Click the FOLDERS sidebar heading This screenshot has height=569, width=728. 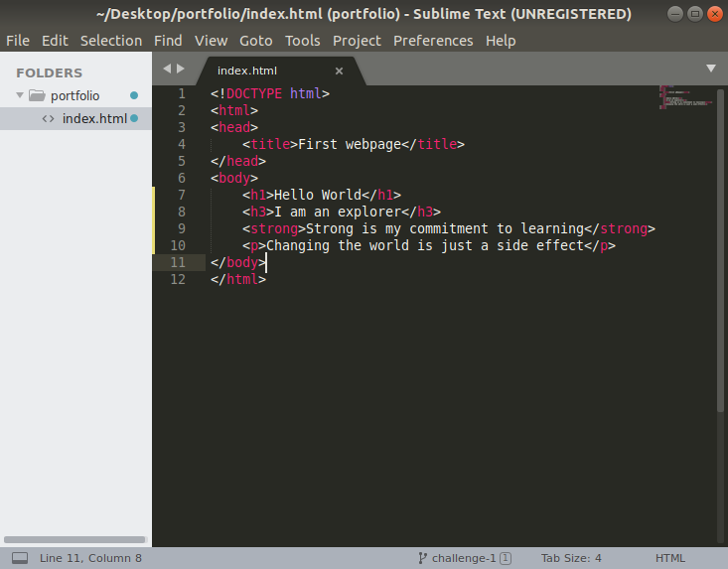pos(50,73)
